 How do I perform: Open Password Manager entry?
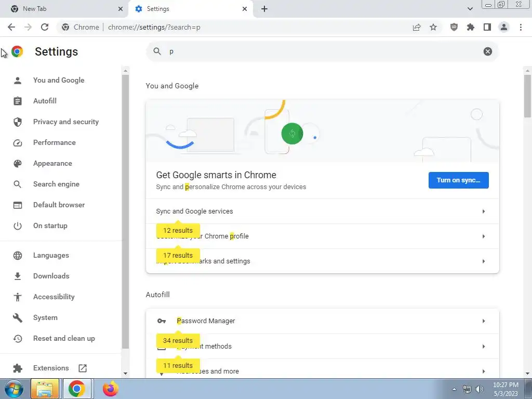(x=322, y=321)
